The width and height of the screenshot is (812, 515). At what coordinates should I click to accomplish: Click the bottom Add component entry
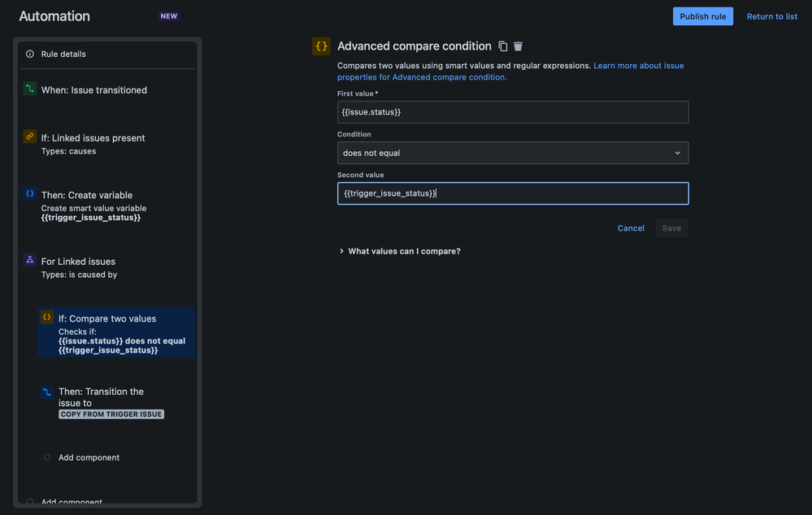[72, 501]
